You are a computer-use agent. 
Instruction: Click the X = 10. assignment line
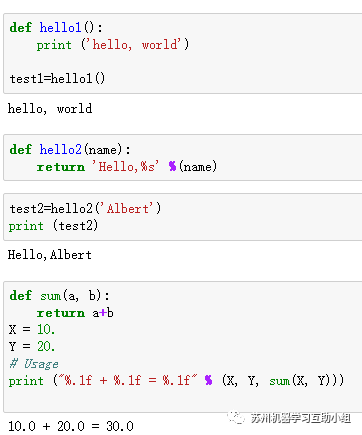pyautogui.click(x=32, y=330)
